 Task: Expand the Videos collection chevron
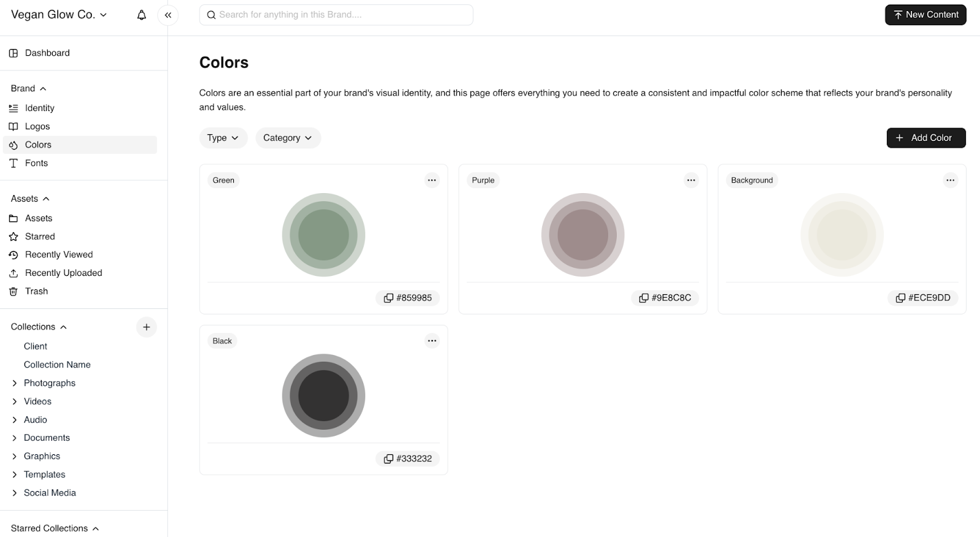point(15,402)
